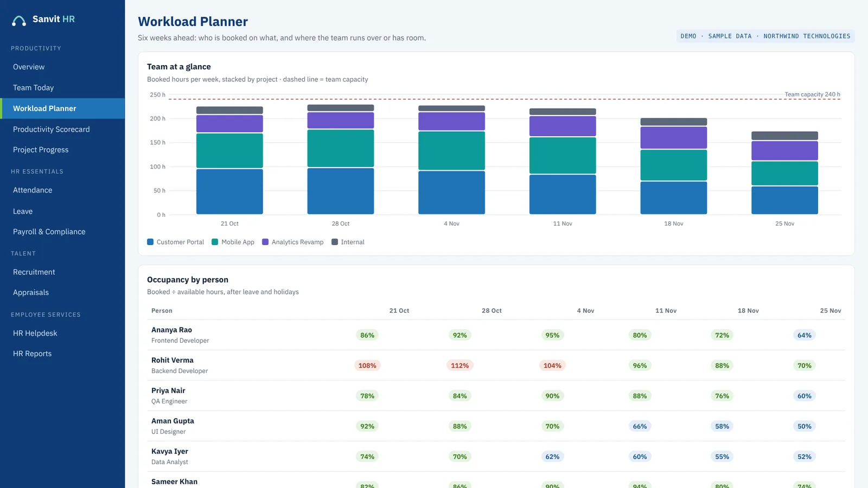Click the 4 Nov table column header

(x=585, y=311)
